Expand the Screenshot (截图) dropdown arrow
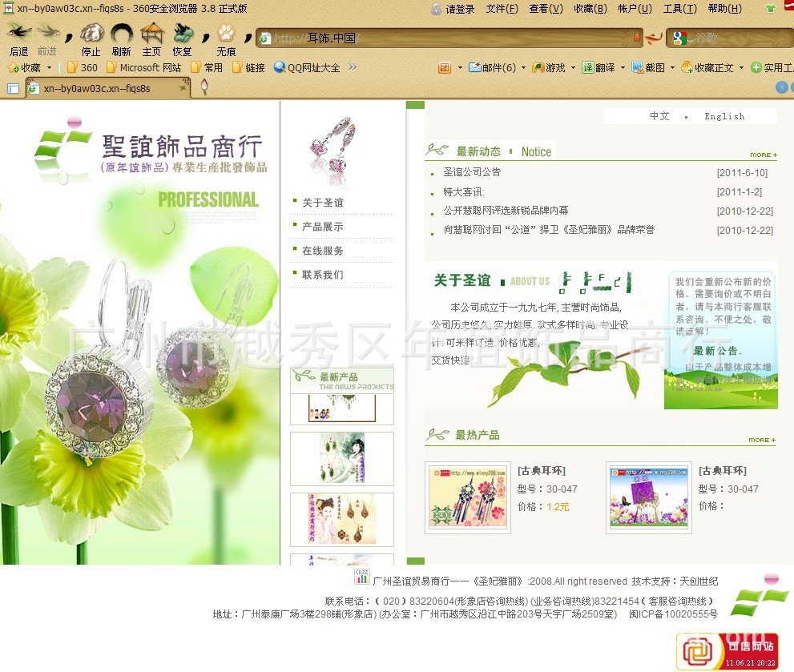The image size is (794, 672). pos(672,68)
